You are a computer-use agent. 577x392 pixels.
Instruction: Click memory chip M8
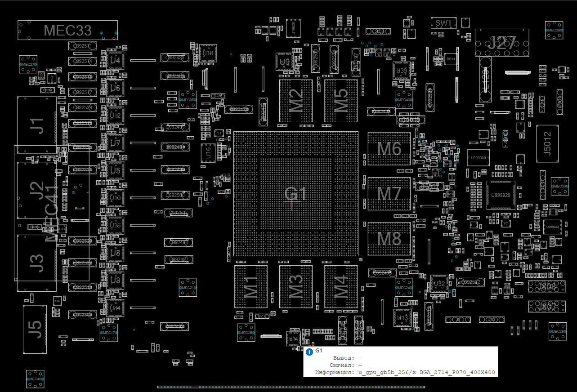[x=389, y=239]
